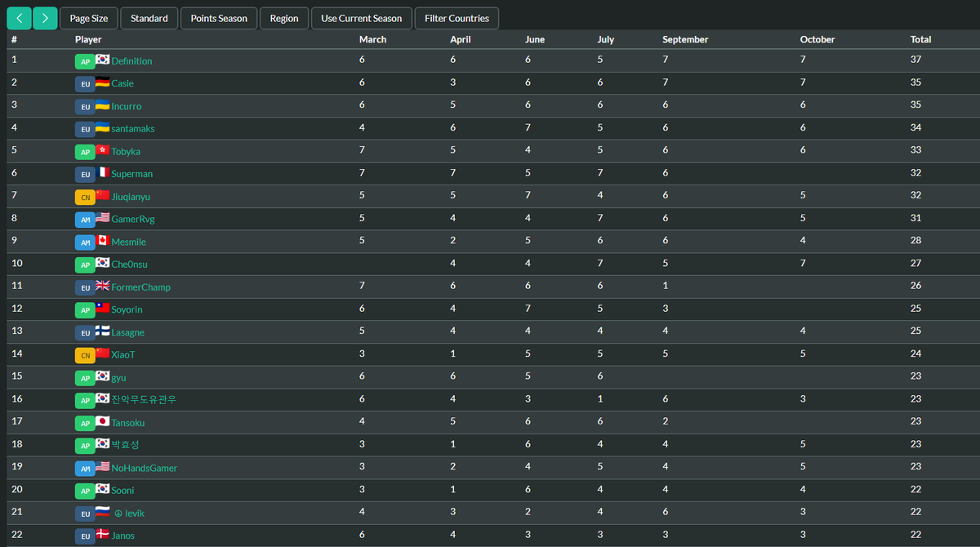This screenshot has height=547, width=980.
Task: Click Hong Kong flag beside Tobyka
Action: click(x=102, y=150)
